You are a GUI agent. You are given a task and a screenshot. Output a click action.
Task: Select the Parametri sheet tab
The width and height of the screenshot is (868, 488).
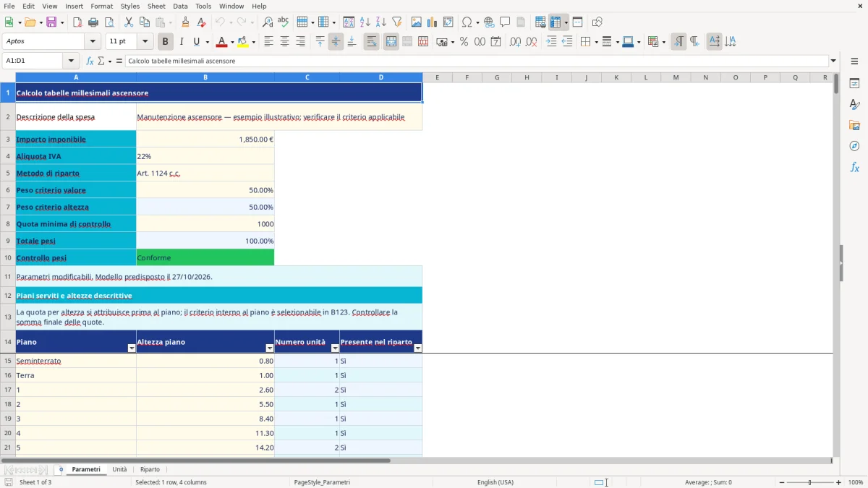tap(86, 469)
